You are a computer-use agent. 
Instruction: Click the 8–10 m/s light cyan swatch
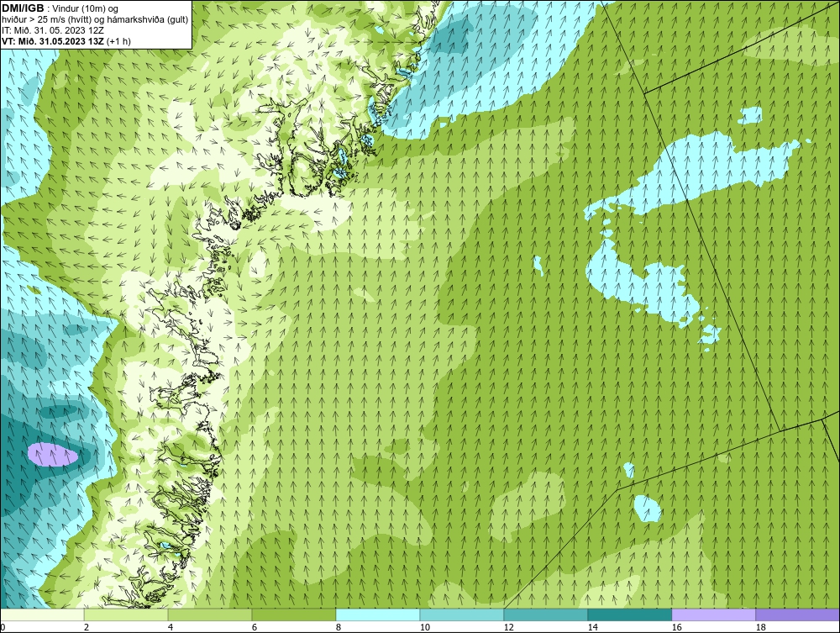coord(378,615)
